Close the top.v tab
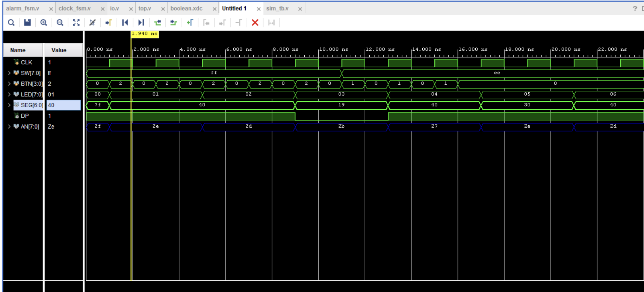Image resolution: width=644 pixels, height=292 pixels. [163, 9]
